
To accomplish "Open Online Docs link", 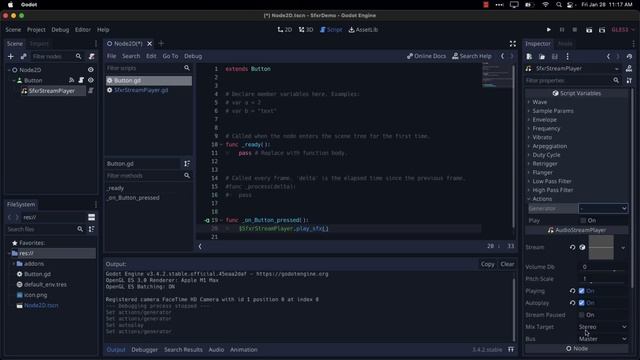I will pyautogui.click(x=426, y=56).
